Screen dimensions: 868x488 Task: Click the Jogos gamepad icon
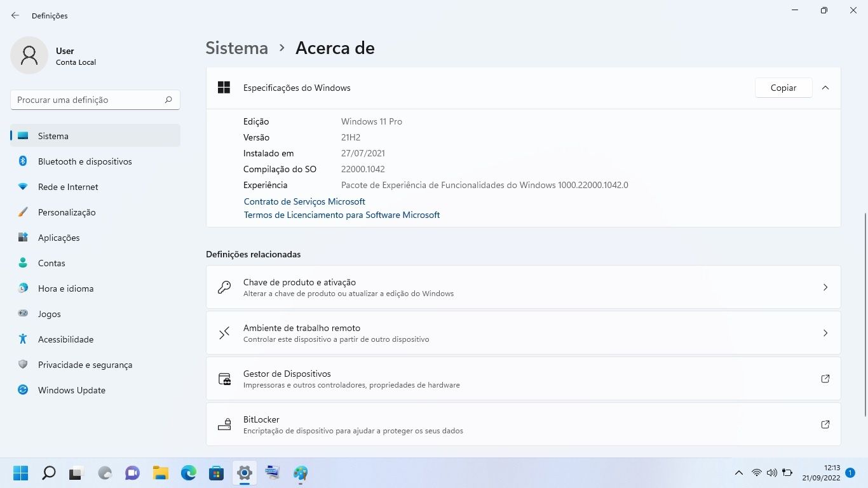click(x=23, y=314)
